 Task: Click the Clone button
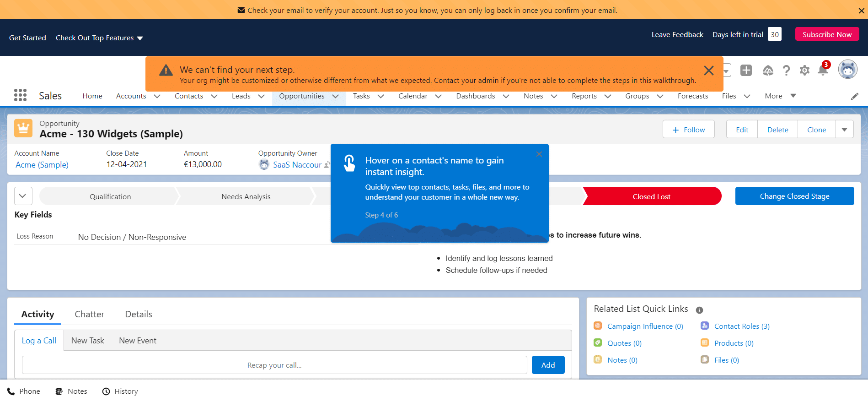(x=816, y=130)
